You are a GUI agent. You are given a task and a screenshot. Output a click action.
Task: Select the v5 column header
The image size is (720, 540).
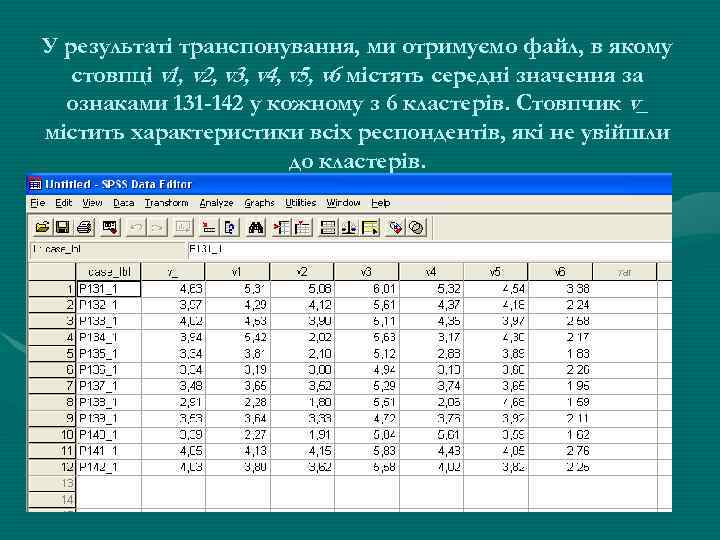click(495, 272)
